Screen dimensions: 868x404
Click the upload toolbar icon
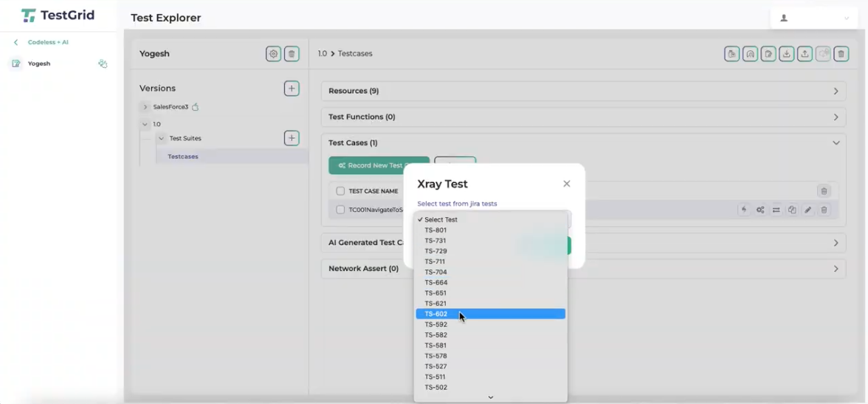pos(805,54)
